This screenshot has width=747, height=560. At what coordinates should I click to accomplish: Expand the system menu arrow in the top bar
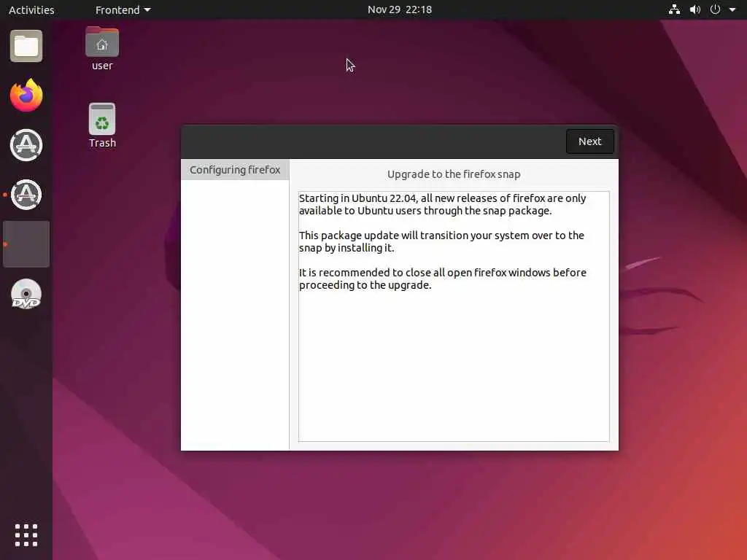732,9
